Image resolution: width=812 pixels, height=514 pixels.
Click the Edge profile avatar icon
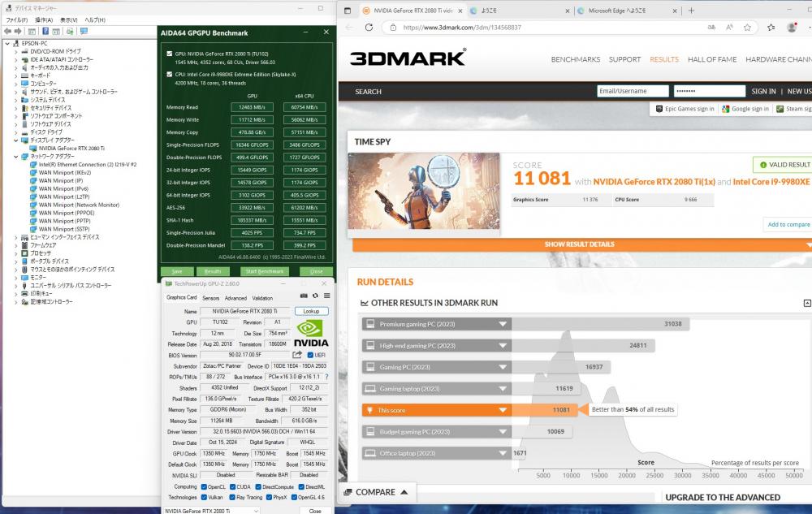(x=792, y=28)
